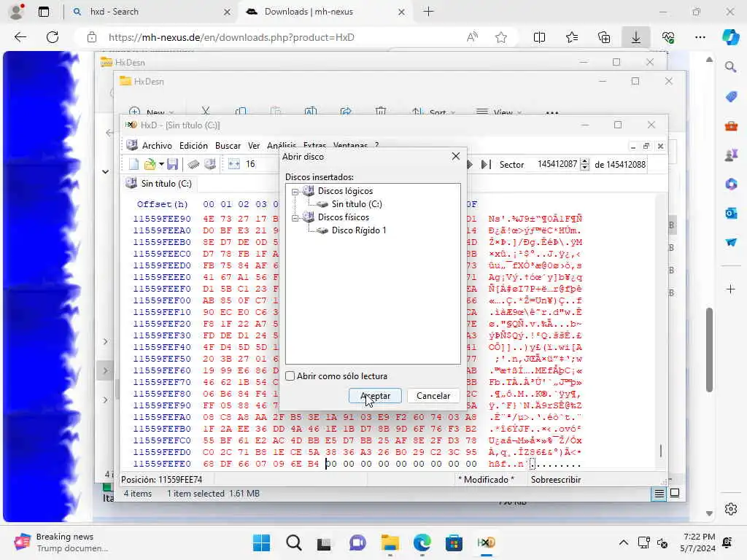Click the HxD vertical scrollbar thumb

click(x=661, y=451)
